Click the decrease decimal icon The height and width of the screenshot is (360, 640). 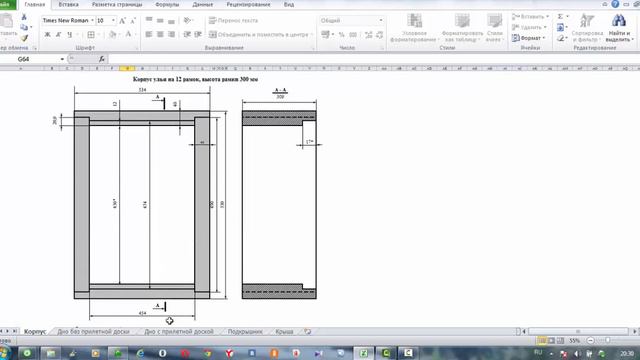(380, 35)
